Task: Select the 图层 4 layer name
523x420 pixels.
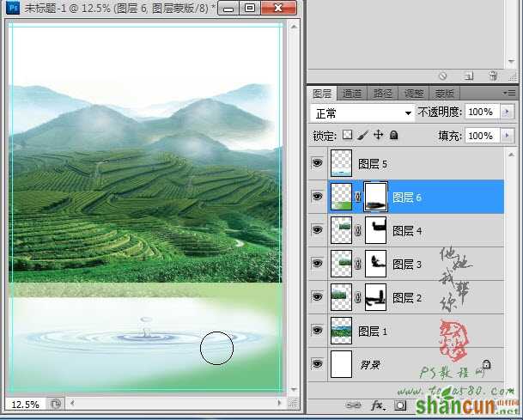Action: tap(407, 231)
